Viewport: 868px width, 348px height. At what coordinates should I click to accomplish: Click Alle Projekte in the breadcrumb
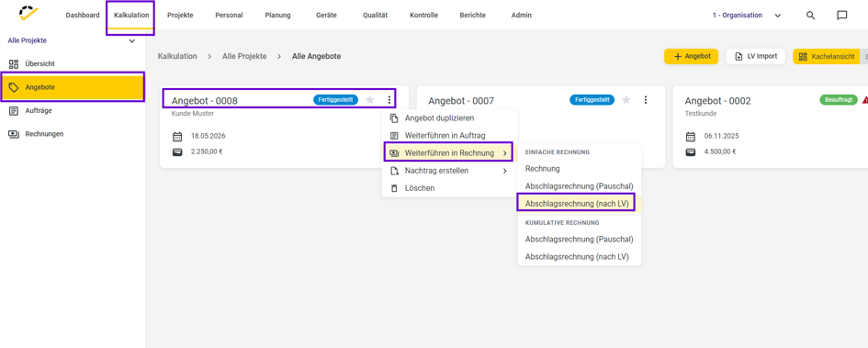pyautogui.click(x=244, y=56)
